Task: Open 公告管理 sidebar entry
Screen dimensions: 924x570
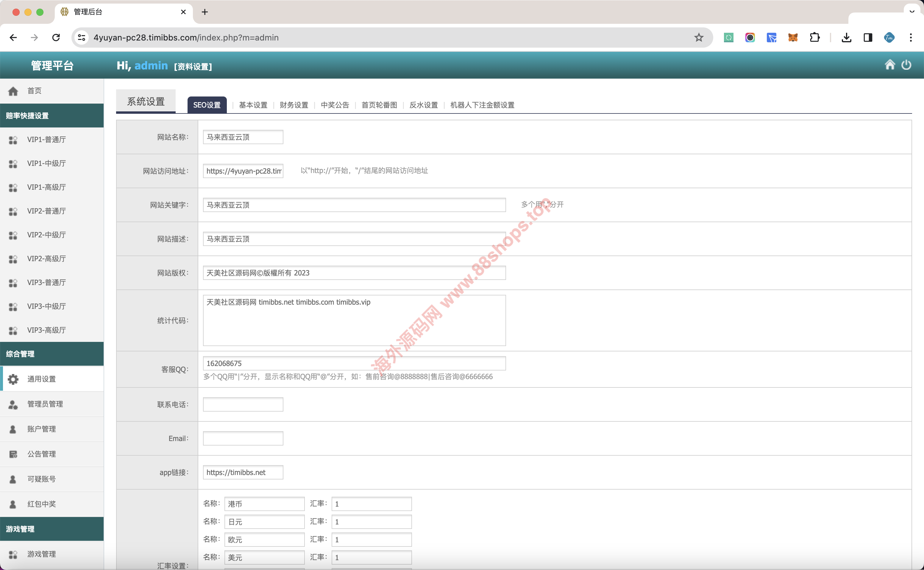Action: coord(41,454)
